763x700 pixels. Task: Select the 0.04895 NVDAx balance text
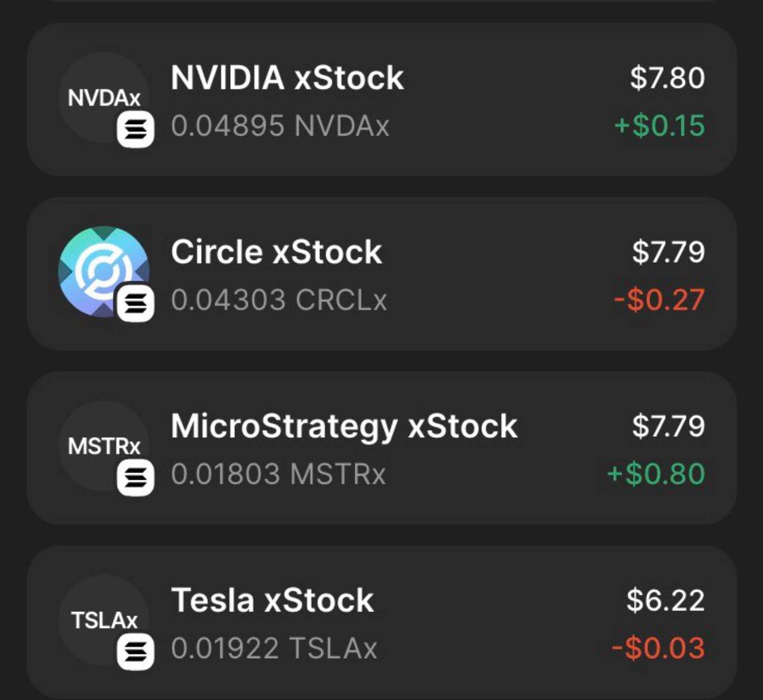[x=280, y=126]
